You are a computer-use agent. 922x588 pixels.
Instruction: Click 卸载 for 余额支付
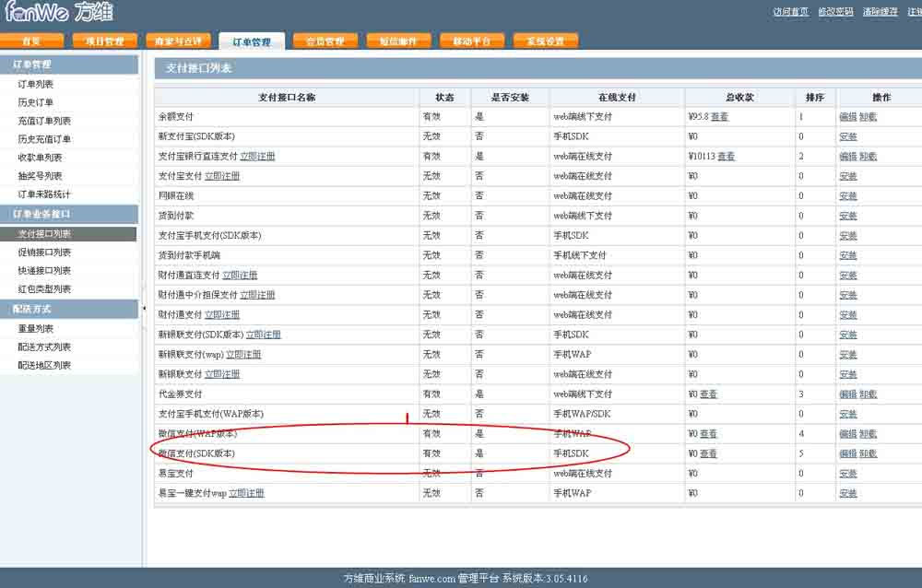pyautogui.click(x=868, y=116)
